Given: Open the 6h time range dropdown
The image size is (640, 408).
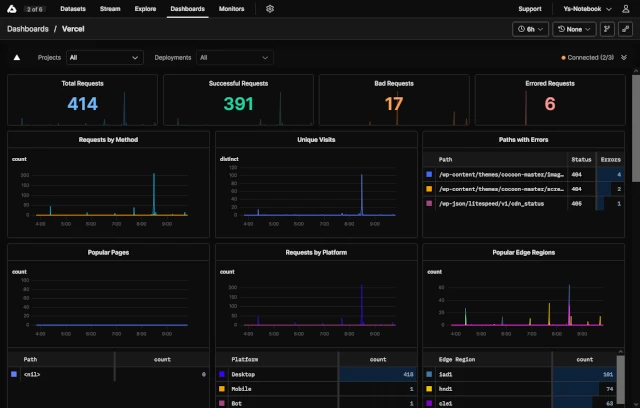Looking at the screenshot, I should (529, 29).
